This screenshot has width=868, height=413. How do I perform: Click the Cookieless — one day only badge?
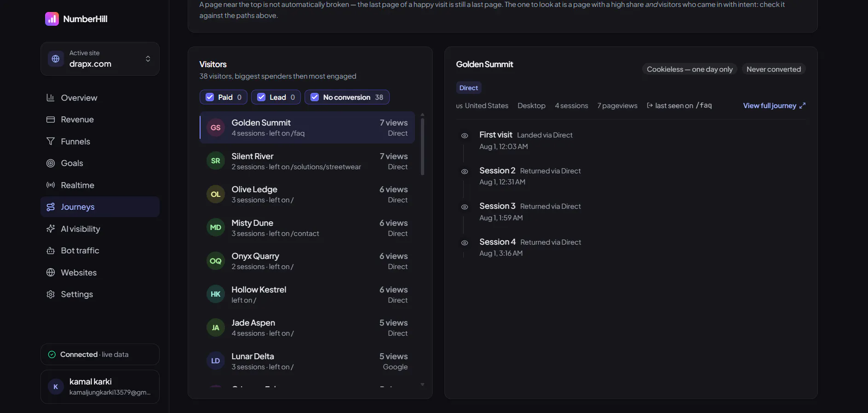690,69
